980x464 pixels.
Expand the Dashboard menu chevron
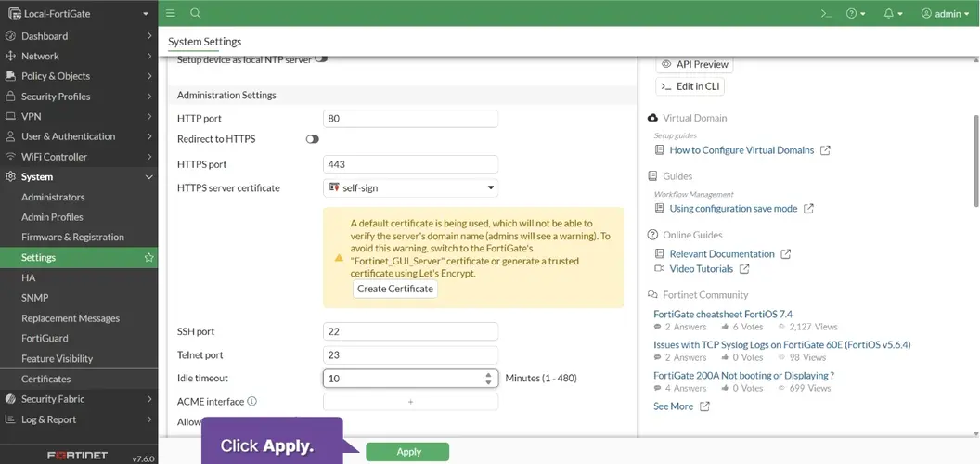point(149,35)
